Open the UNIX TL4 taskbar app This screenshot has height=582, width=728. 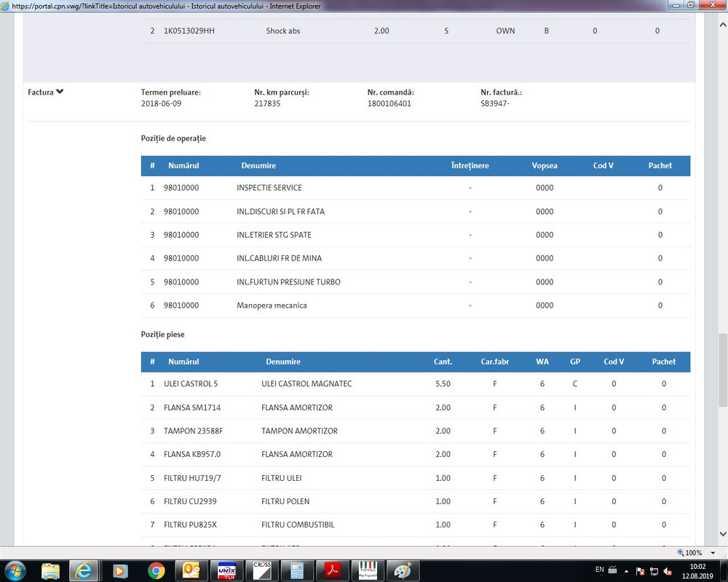(x=226, y=570)
